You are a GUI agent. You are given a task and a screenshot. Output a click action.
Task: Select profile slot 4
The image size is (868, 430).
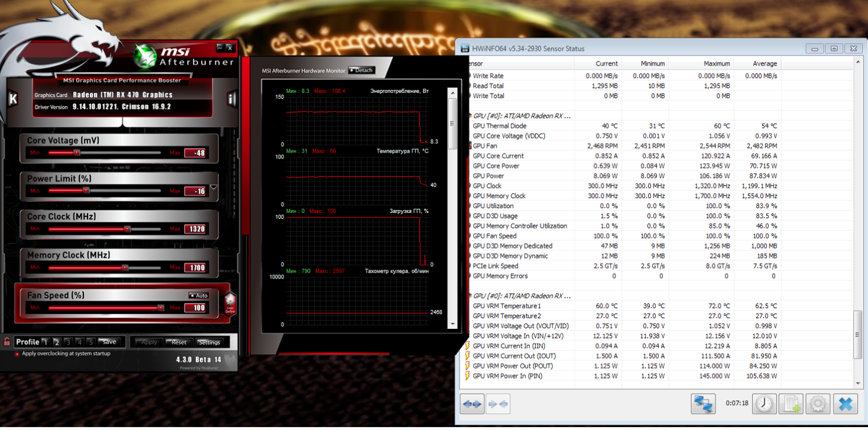click(79, 342)
